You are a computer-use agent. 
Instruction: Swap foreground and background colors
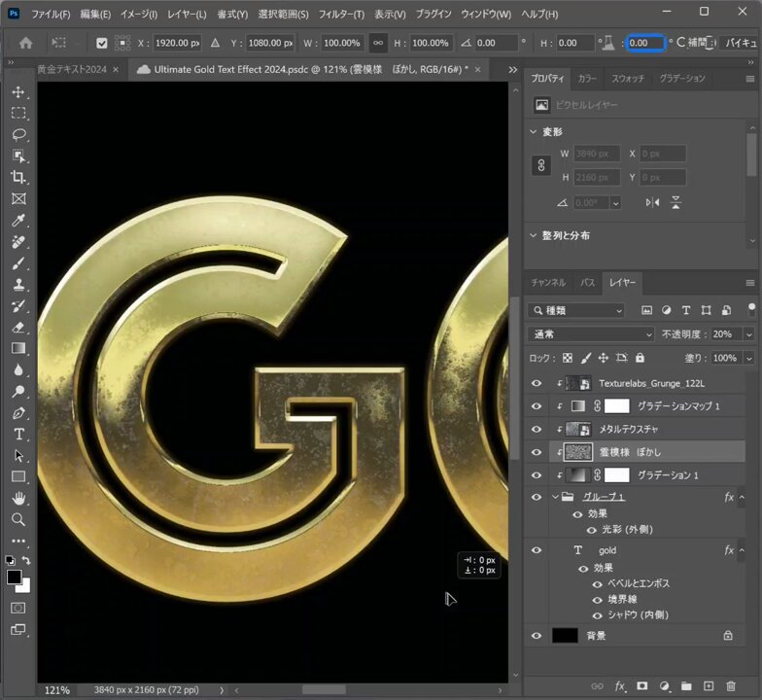[26, 560]
